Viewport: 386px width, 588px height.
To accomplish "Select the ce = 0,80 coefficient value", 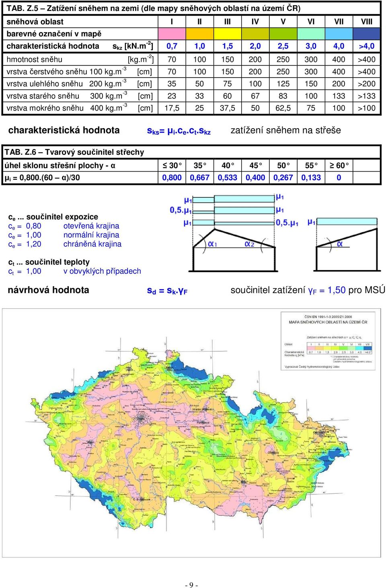I will 25,226.
